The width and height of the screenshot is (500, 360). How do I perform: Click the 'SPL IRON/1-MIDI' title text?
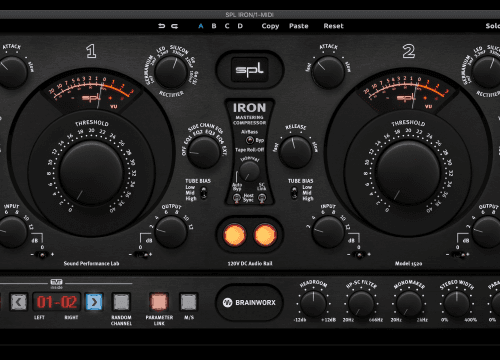pyautogui.click(x=250, y=15)
